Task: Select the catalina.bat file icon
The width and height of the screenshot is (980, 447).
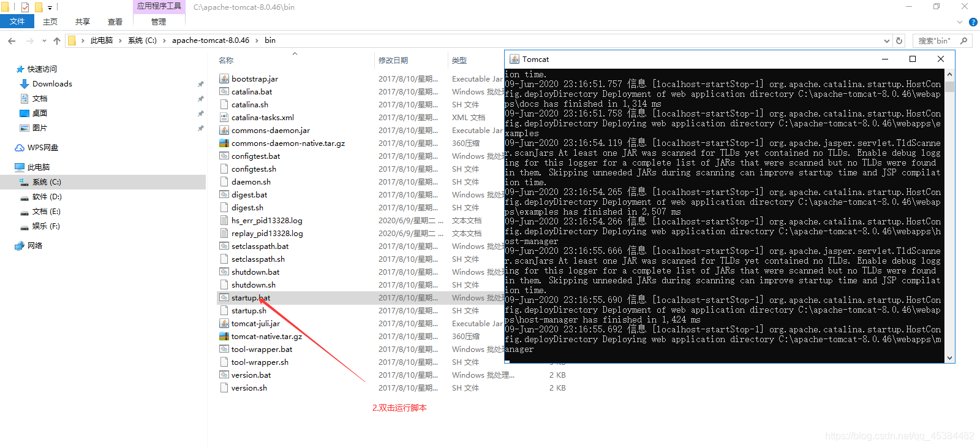Action: (224, 91)
